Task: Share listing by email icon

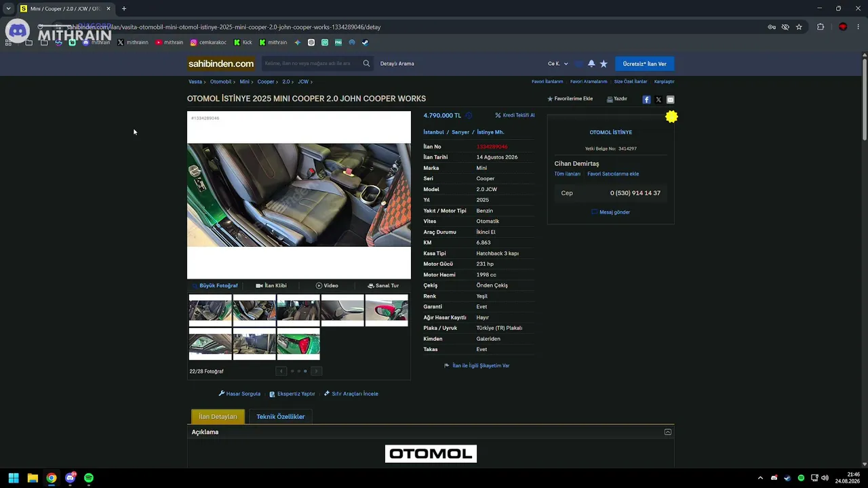Action: [x=671, y=100]
